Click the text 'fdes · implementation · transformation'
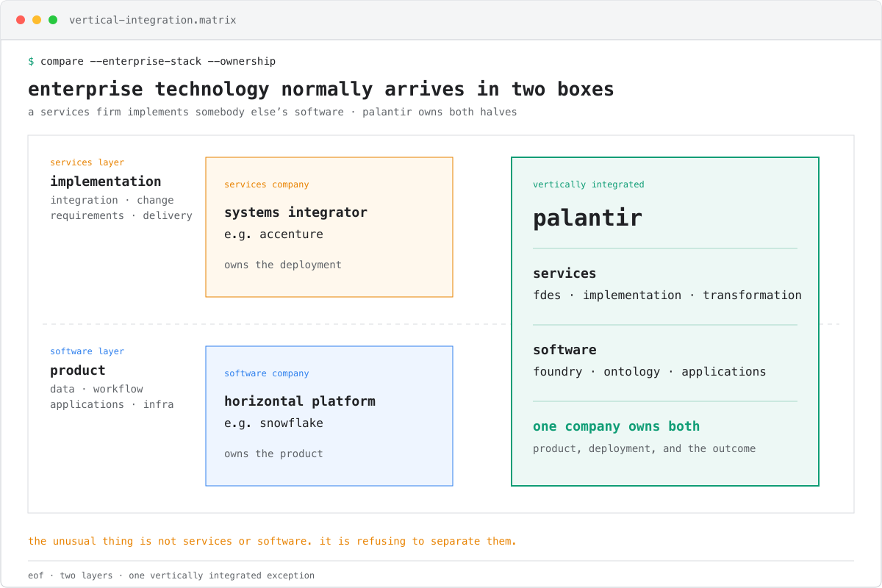 [x=667, y=295]
